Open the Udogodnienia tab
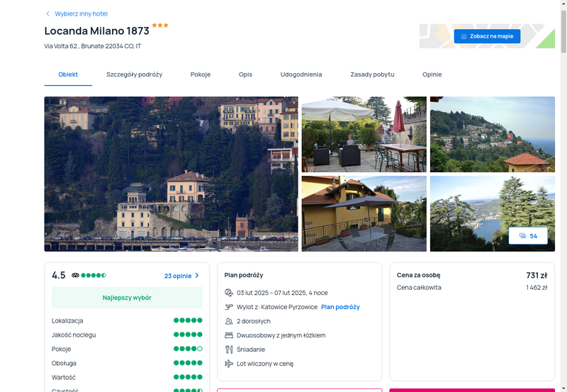 pos(301,74)
